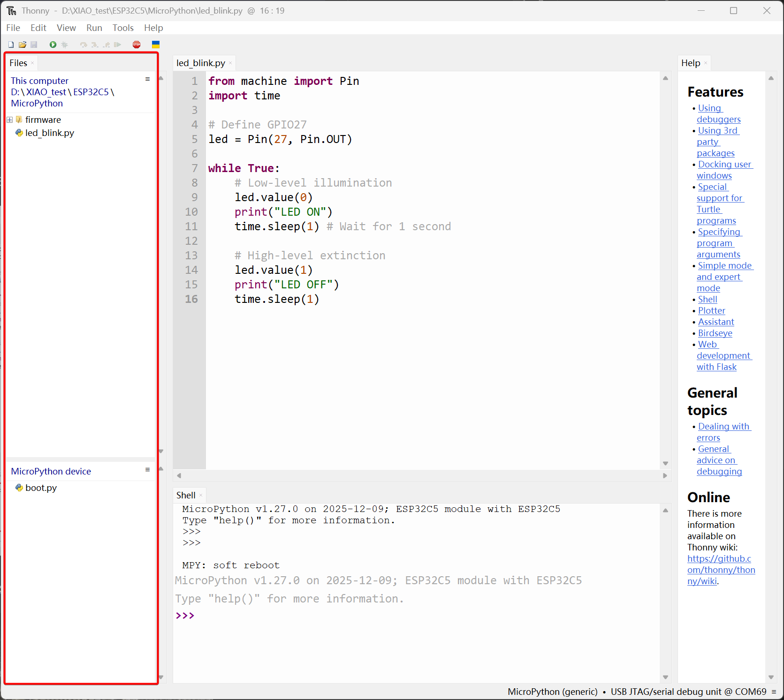This screenshot has height=700, width=784.
Task: Stop/restart backend with red STOP icon
Action: click(x=137, y=45)
